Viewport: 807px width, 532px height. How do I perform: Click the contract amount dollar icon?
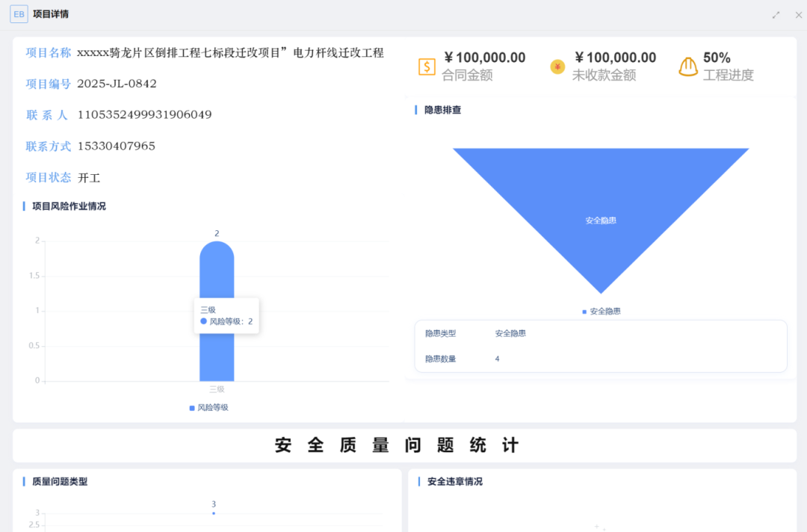[x=427, y=67]
